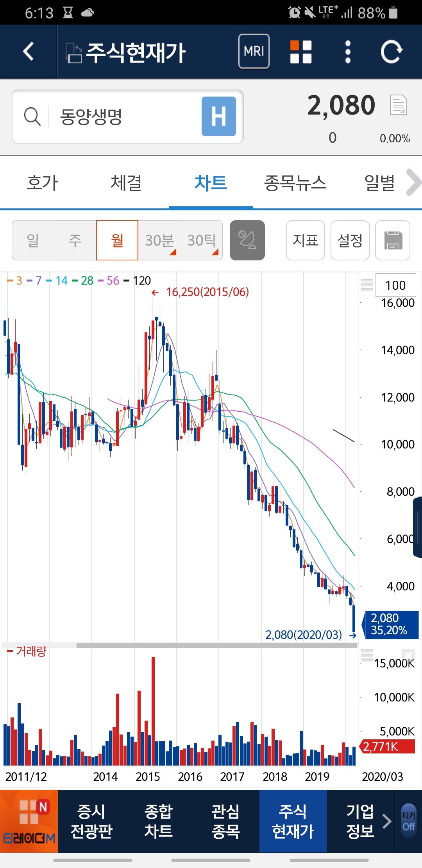Open the 설정 chart settings button
This screenshot has height=868, width=422.
click(x=350, y=240)
